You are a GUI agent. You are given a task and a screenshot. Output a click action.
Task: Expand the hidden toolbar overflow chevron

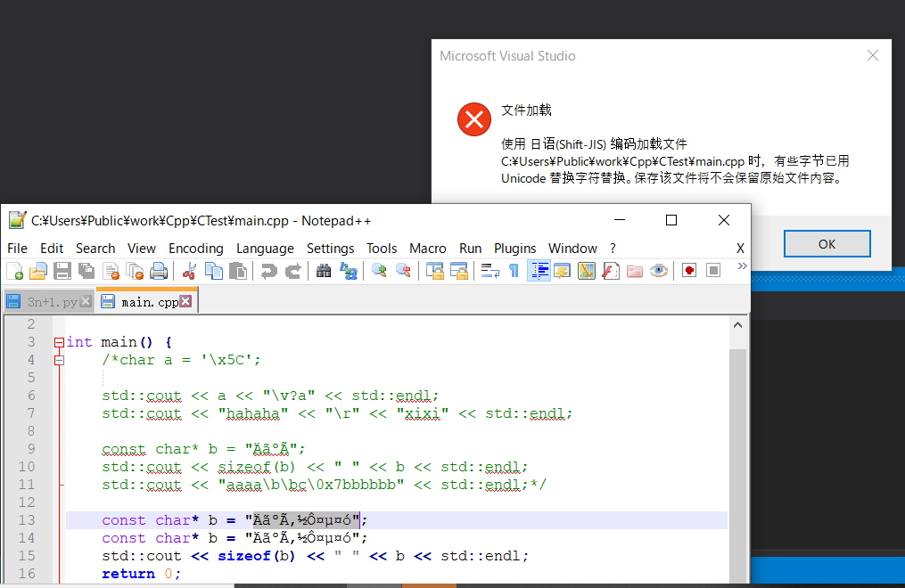[742, 266]
